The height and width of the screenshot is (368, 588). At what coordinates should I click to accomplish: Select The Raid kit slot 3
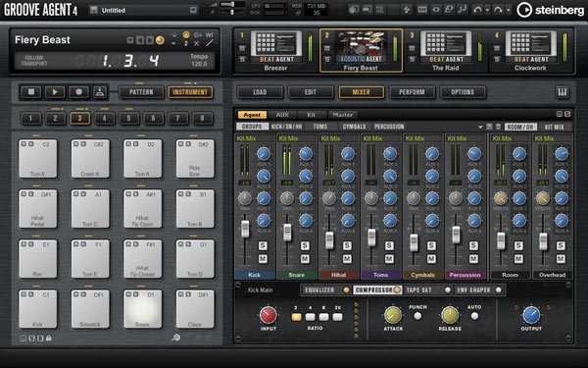[446, 50]
